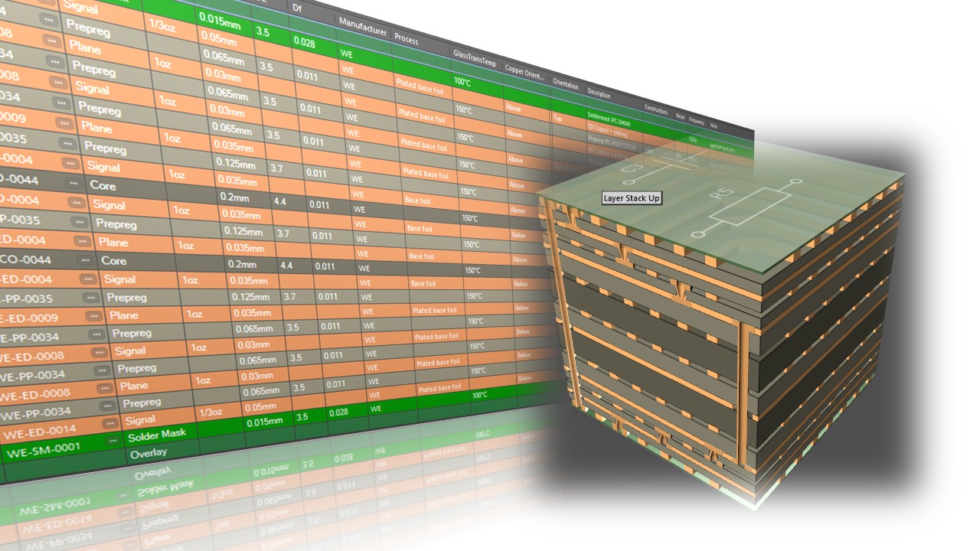Select the Description column header
The width and height of the screenshot is (980, 551).
(x=599, y=92)
